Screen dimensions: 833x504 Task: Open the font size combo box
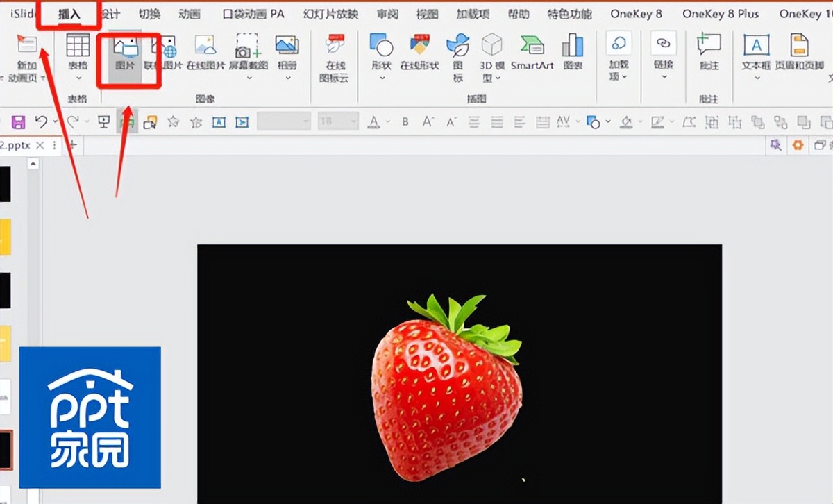(337, 122)
